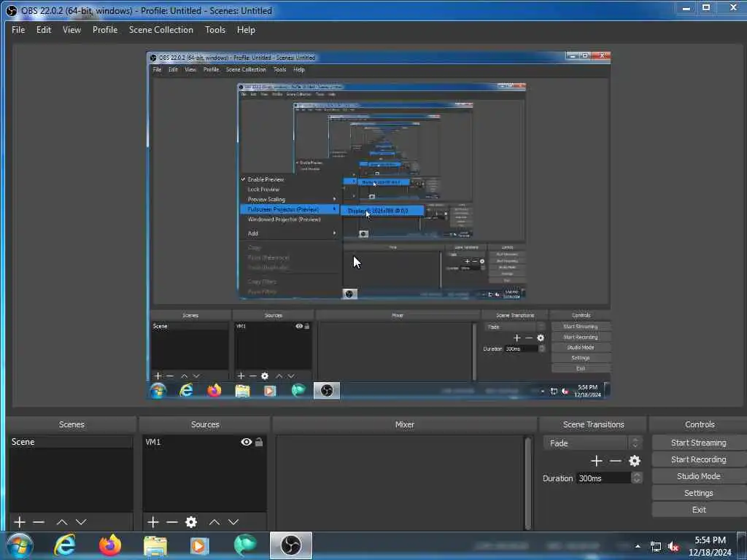Open the Fade transition dropdown
Viewport: 747px width, 560px height.
(x=592, y=443)
